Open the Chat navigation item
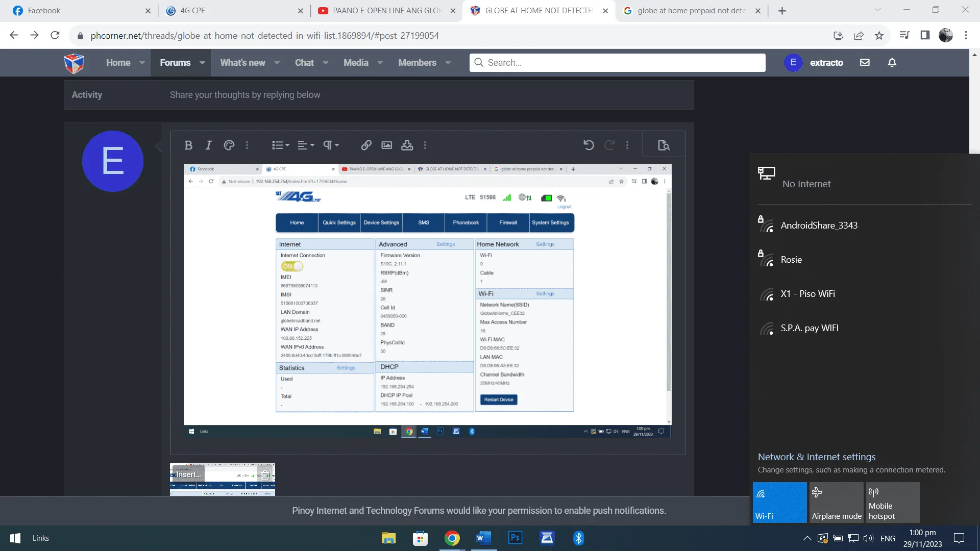 coord(304,63)
